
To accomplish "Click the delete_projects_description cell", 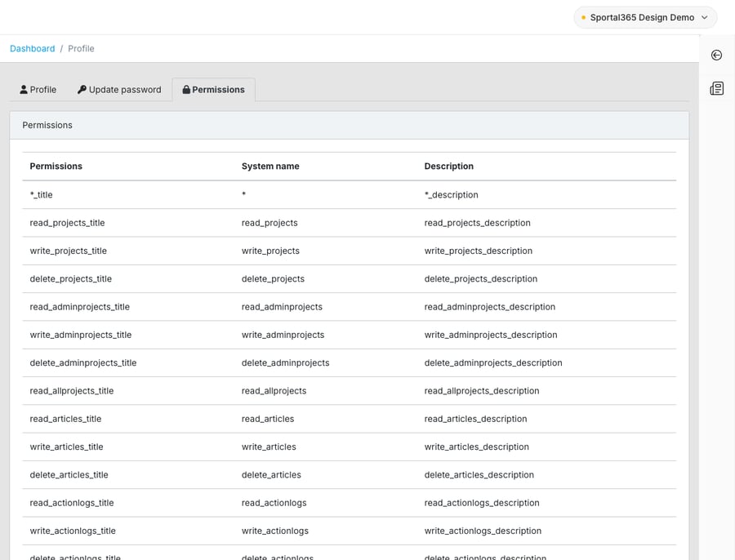I will tap(546, 279).
